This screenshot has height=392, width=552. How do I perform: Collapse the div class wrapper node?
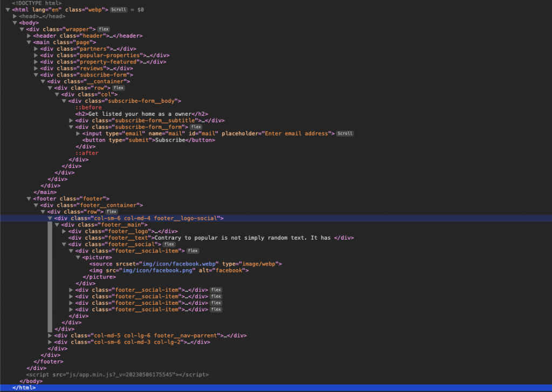pos(22,29)
